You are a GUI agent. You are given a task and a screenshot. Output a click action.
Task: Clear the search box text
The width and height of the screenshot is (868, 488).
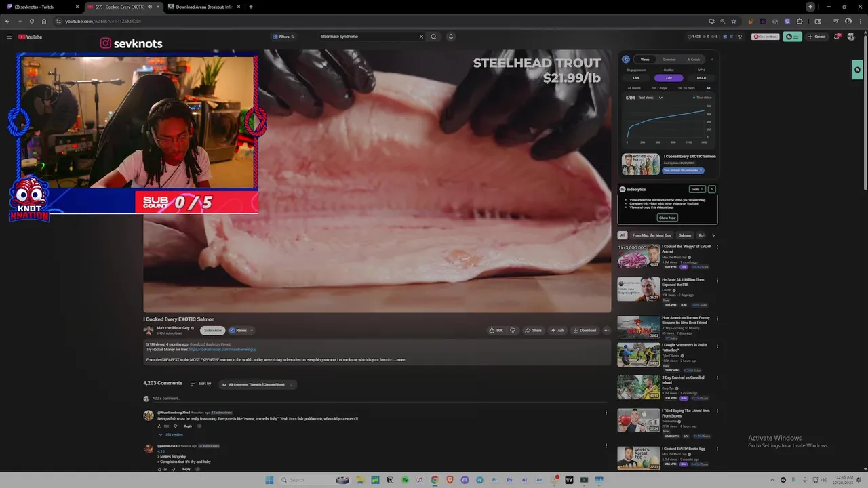[421, 37]
